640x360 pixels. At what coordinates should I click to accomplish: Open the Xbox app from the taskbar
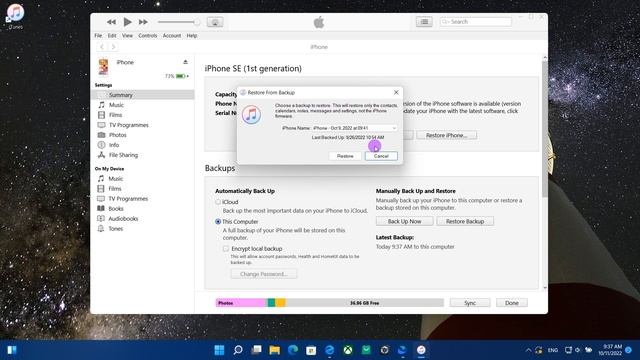[x=348, y=350]
